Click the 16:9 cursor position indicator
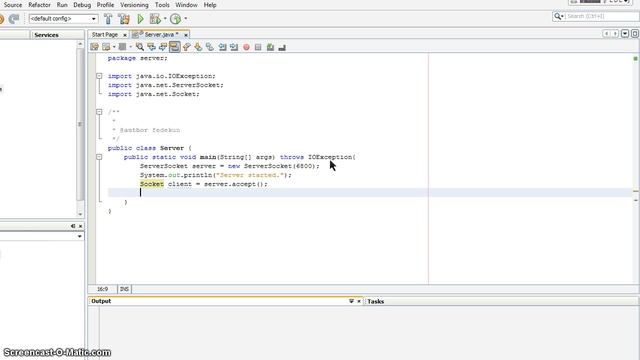Image resolution: width=640 pixels, height=360 pixels. pos(102,289)
